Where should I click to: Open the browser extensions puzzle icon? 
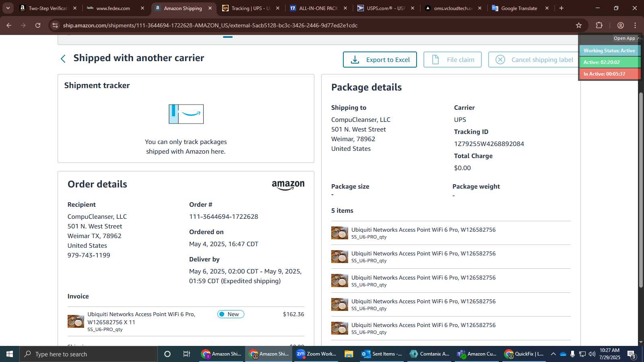pos(599,25)
